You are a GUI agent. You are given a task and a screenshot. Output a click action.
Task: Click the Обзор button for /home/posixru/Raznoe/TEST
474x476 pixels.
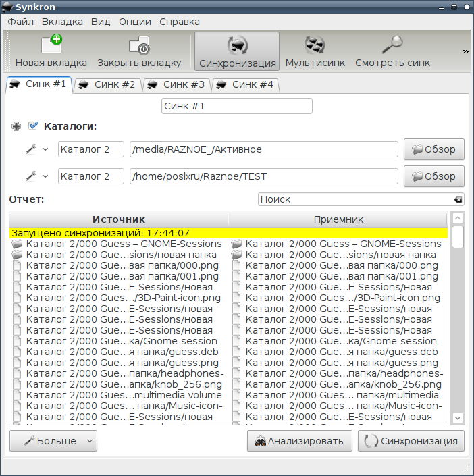pyautogui.click(x=434, y=176)
